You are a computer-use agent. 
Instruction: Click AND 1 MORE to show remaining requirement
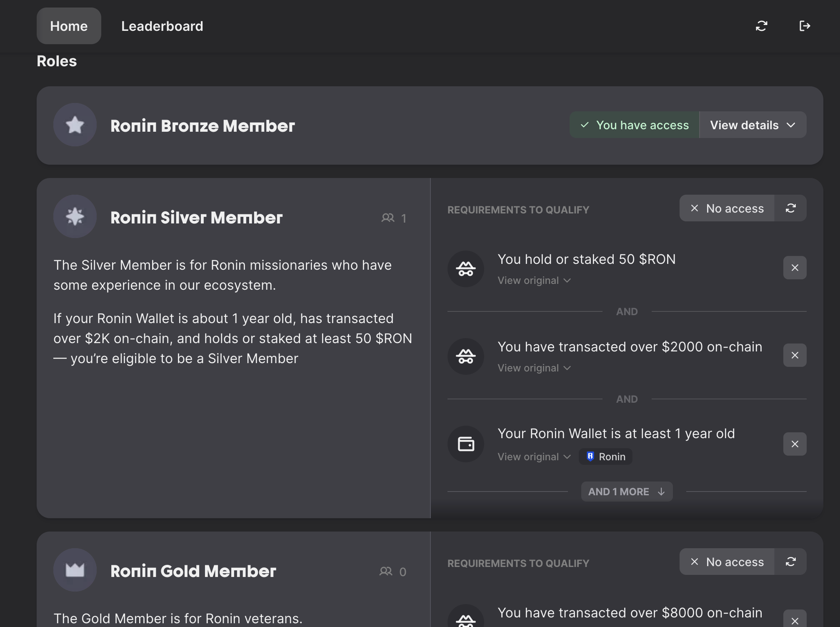626,492
